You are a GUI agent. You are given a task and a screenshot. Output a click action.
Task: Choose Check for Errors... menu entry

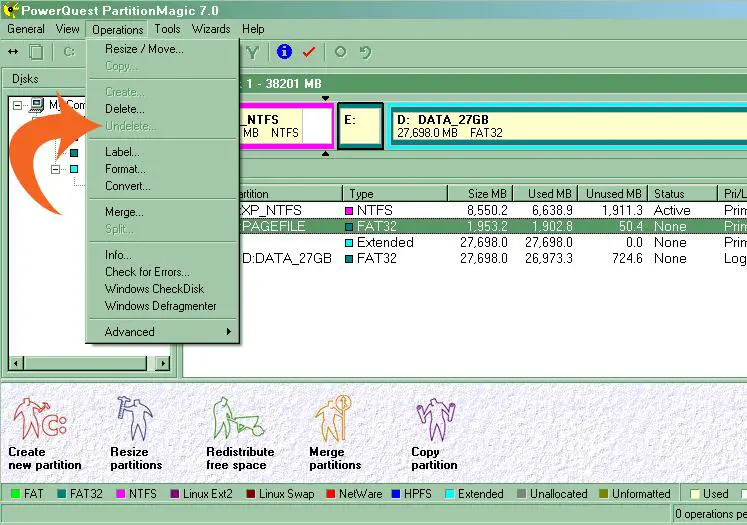coord(162,272)
